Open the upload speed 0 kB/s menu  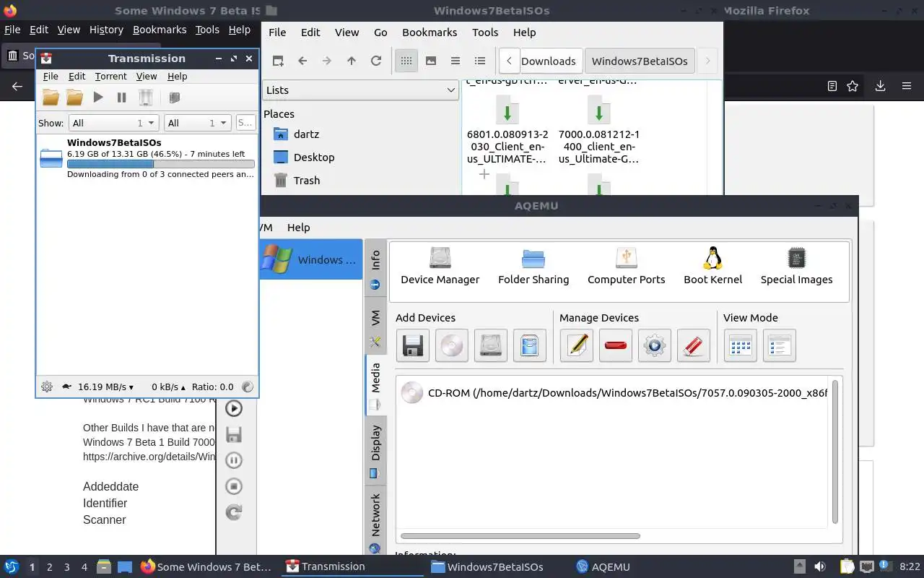point(168,387)
